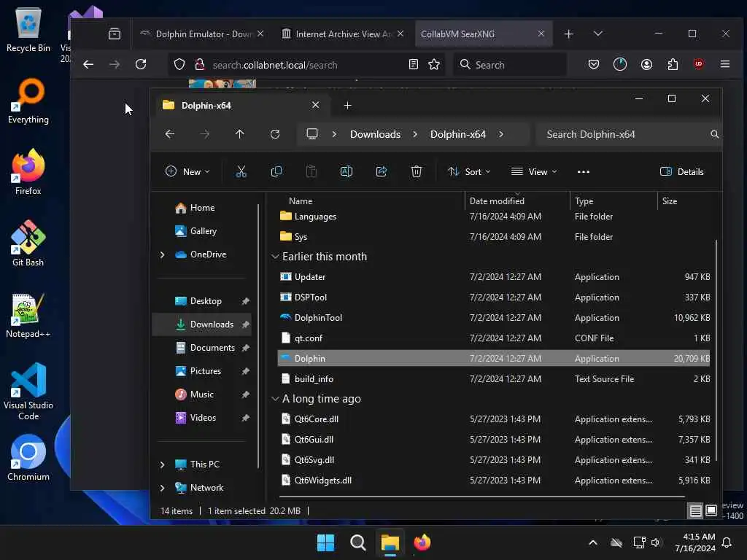
Task: Select the Qt6Core.dll file
Action: [x=494, y=419]
